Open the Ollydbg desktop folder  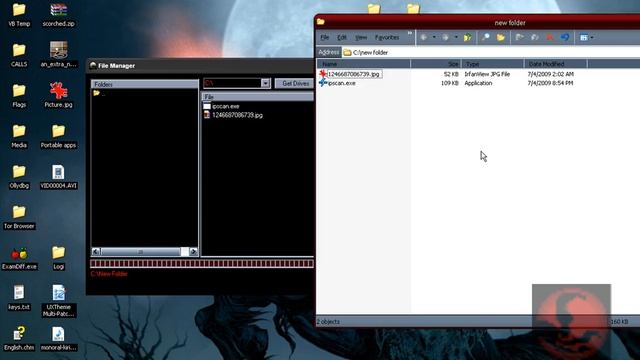19,177
